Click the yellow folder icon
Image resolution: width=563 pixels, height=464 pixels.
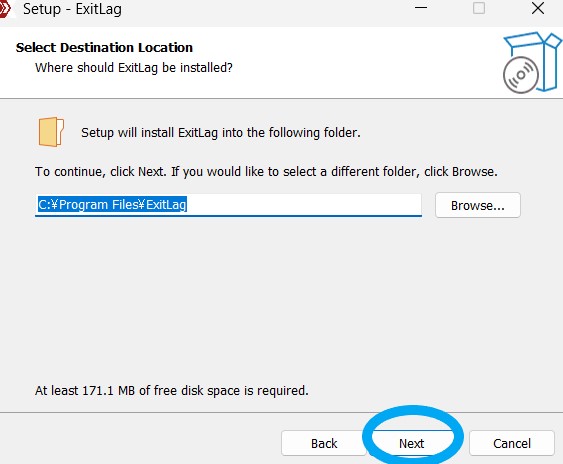point(51,132)
